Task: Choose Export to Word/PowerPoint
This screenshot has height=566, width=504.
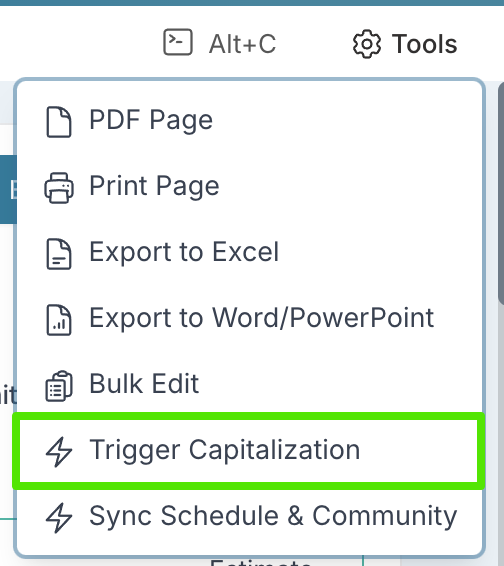Action: (x=249, y=320)
